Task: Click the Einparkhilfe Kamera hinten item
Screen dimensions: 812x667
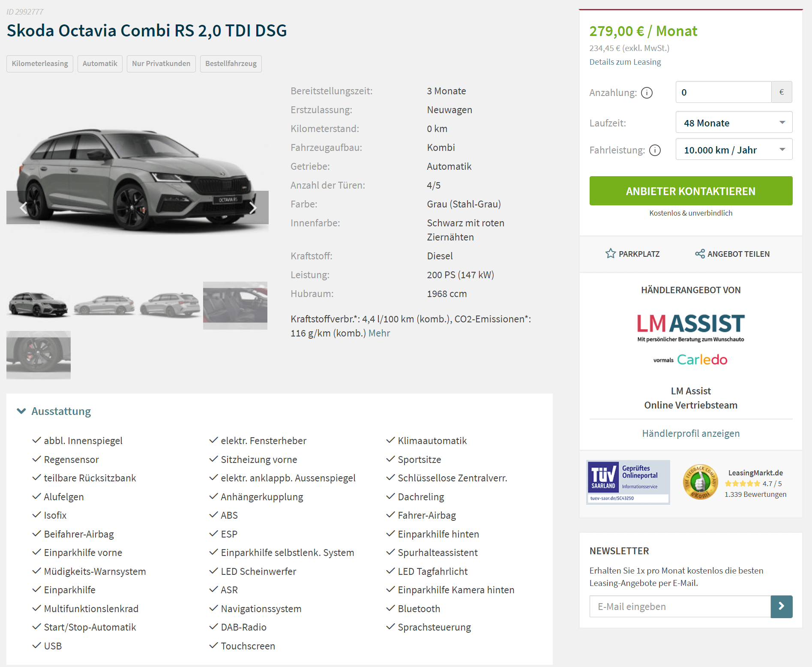Action: 456,590
